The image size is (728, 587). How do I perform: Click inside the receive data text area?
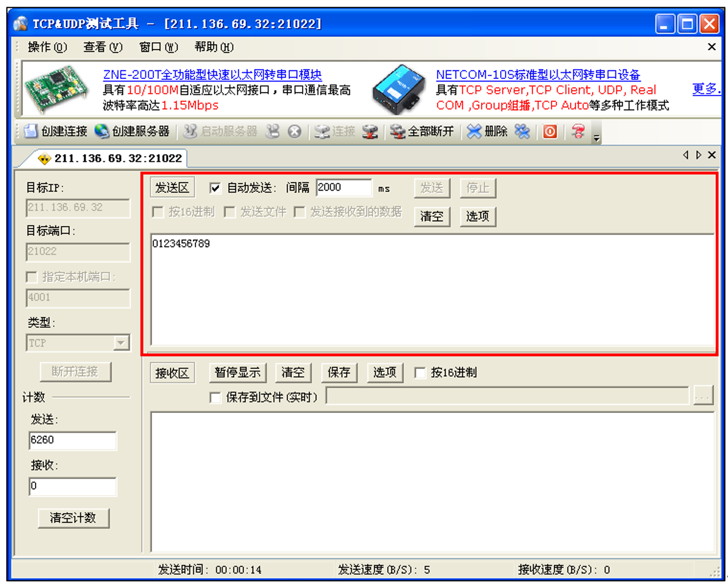pyautogui.click(x=432, y=482)
